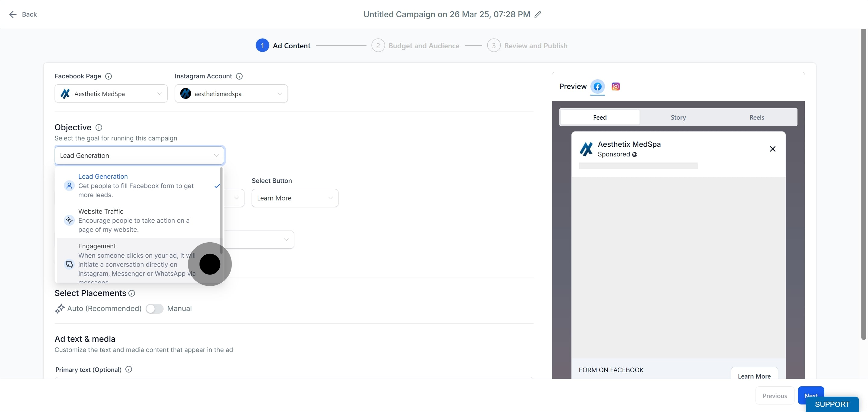Choose the Website Traffic objective option
Image resolution: width=868 pixels, height=412 pixels.
click(135, 220)
